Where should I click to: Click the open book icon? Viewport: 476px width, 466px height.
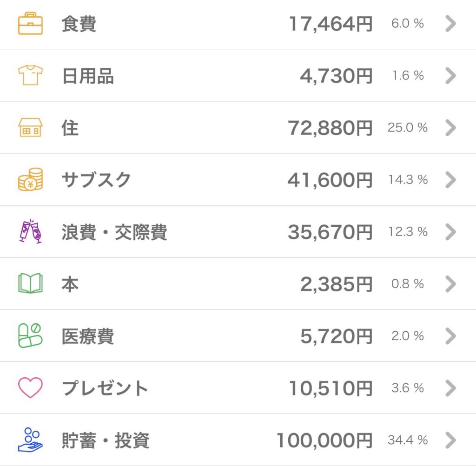30,283
